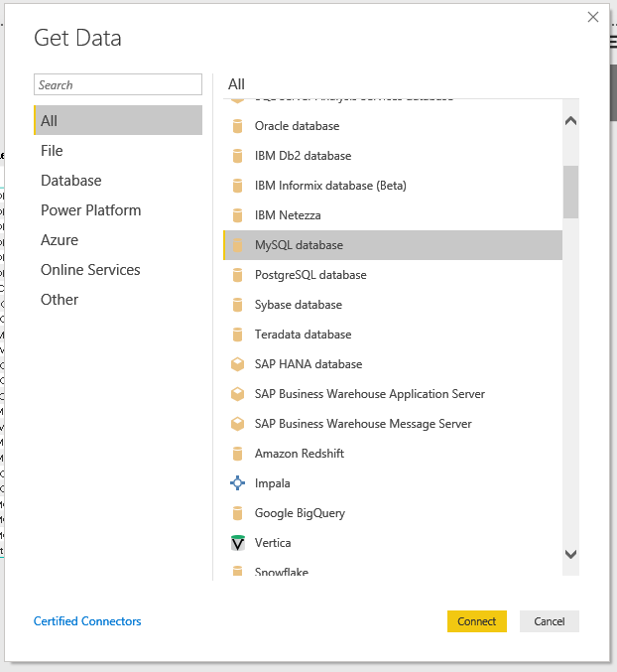Select the All category
Viewport: 617px width, 672px height.
tap(118, 120)
